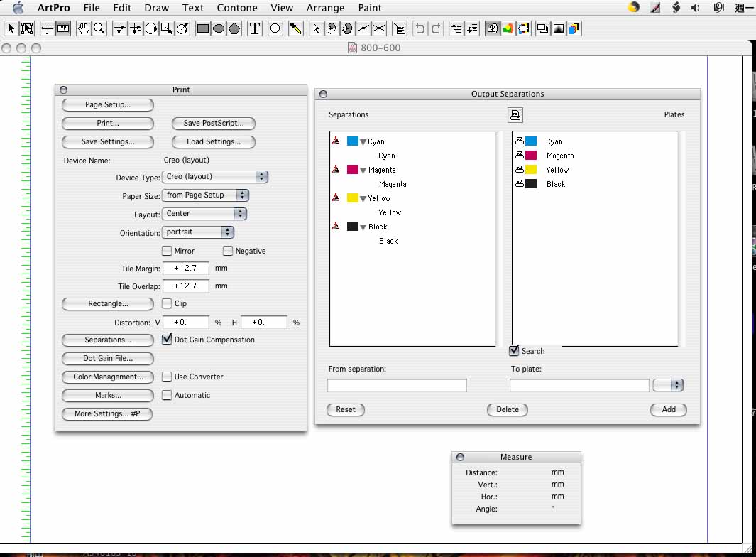The width and height of the screenshot is (756, 557).
Task: Open the Draw menu
Action: coord(157,8)
